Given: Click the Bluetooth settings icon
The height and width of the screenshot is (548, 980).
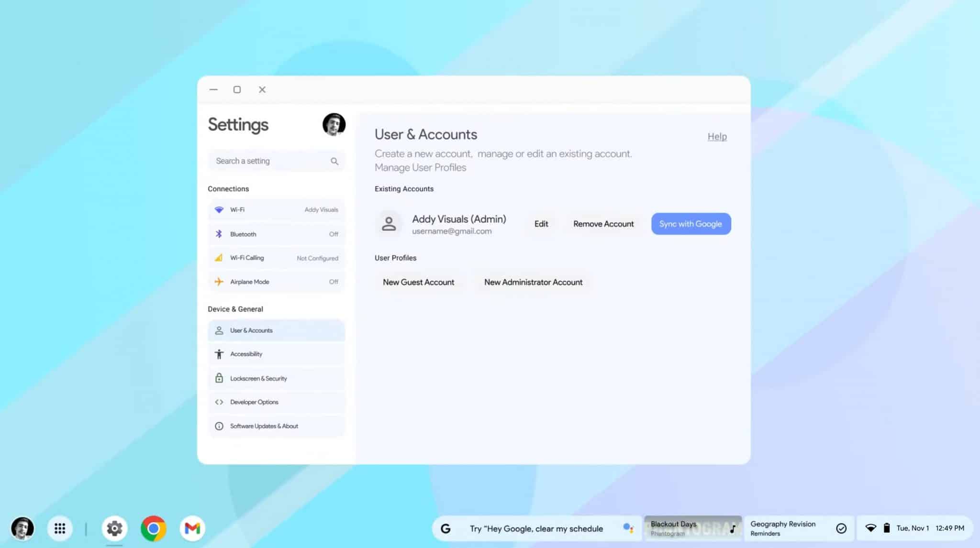Looking at the screenshot, I should click(219, 233).
